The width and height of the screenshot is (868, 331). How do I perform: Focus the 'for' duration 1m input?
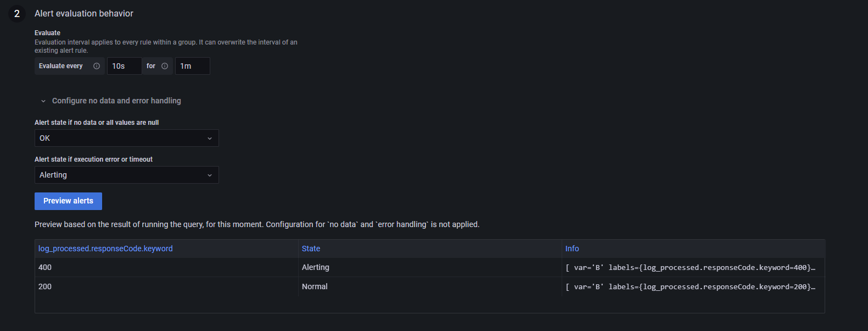[192, 66]
